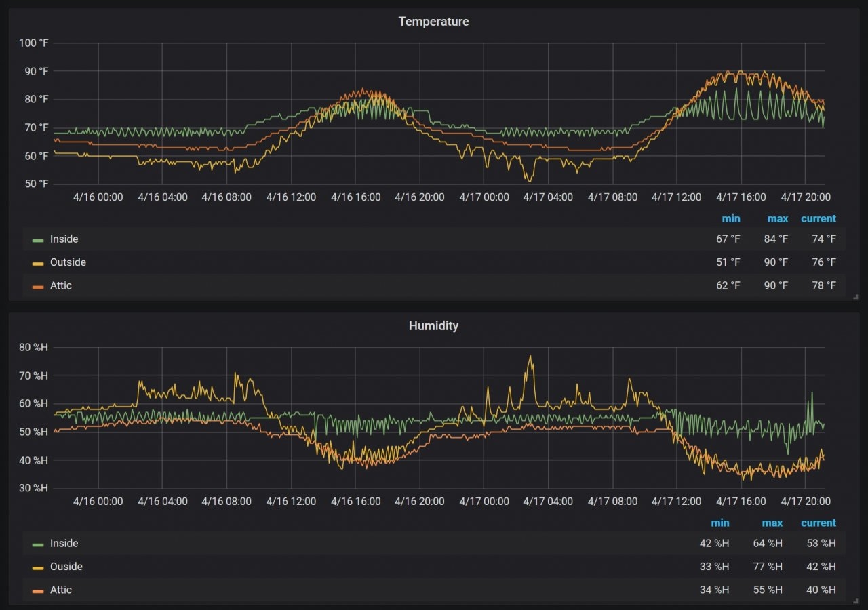Click Outside temperature current value 76 °F

coord(824,262)
